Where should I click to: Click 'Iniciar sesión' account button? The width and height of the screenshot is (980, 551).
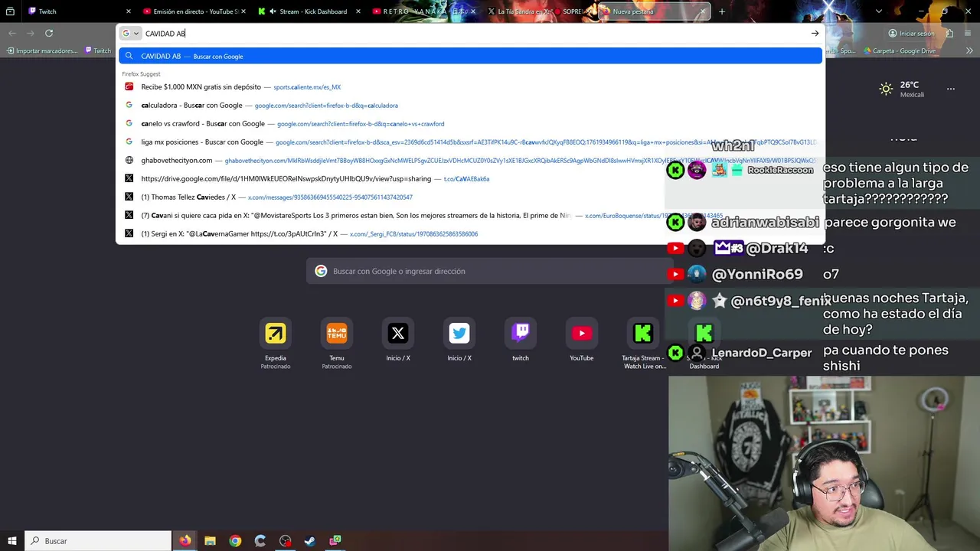click(911, 34)
